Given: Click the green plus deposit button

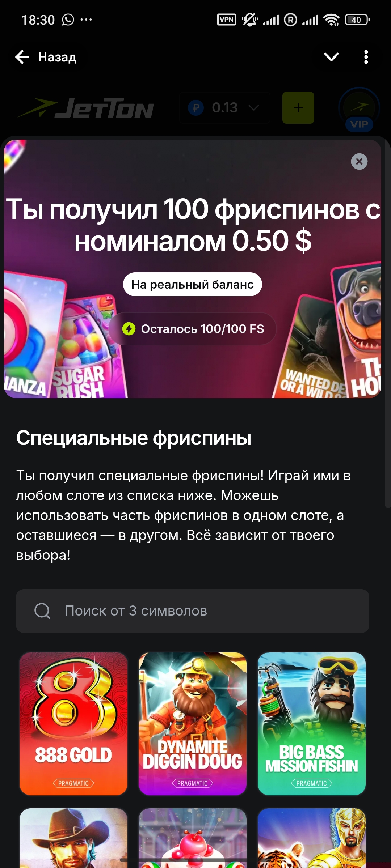Looking at the screenshot, I should tap(298, 108).
